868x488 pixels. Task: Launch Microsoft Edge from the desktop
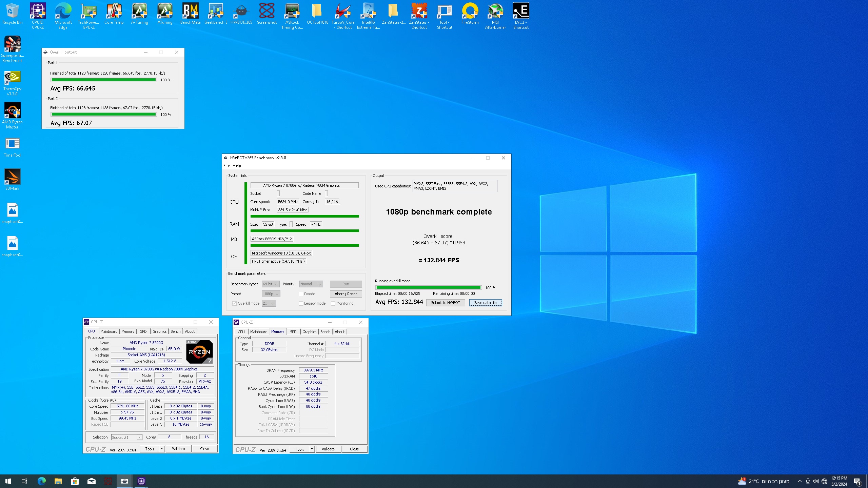coord(63,16)
